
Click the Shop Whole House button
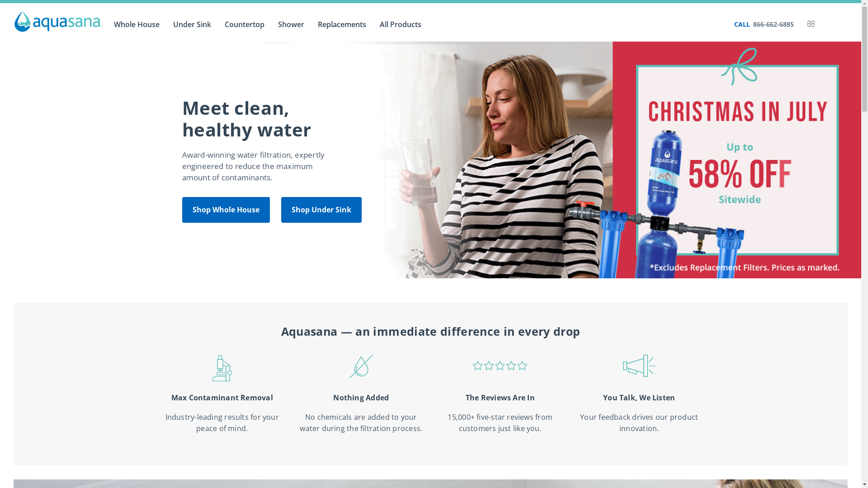pyautogui.click(x=226, y=210)
